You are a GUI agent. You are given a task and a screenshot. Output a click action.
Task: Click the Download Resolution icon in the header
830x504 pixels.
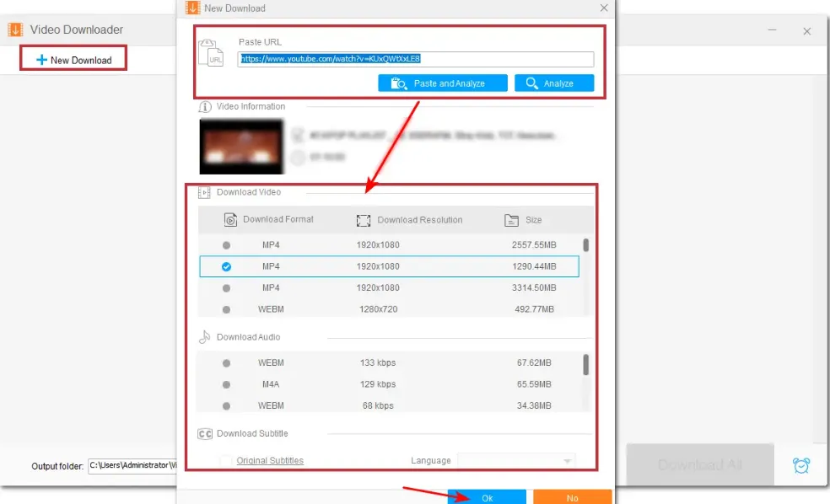(x=363, y=219)
